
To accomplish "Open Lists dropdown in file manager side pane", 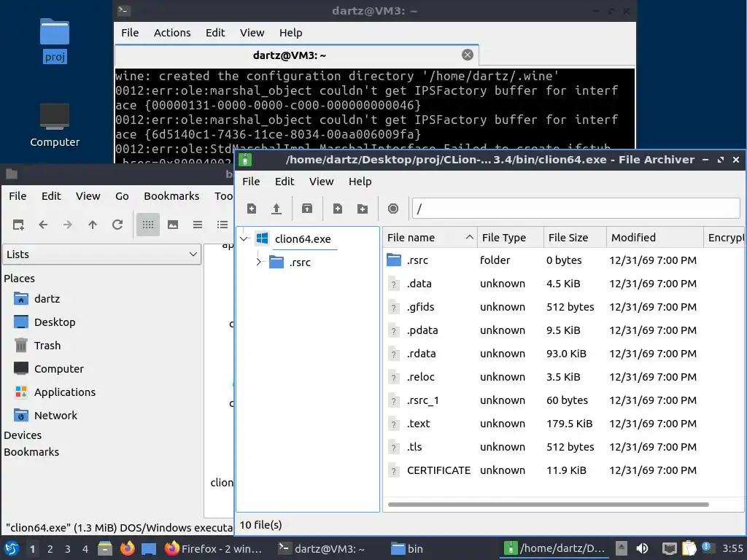I will (102, 254).
